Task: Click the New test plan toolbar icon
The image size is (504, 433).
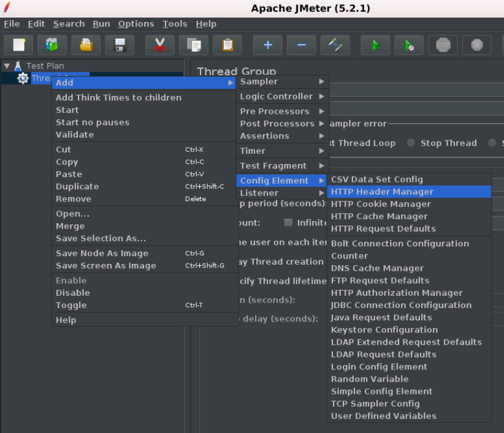Action: click(18, 45)
